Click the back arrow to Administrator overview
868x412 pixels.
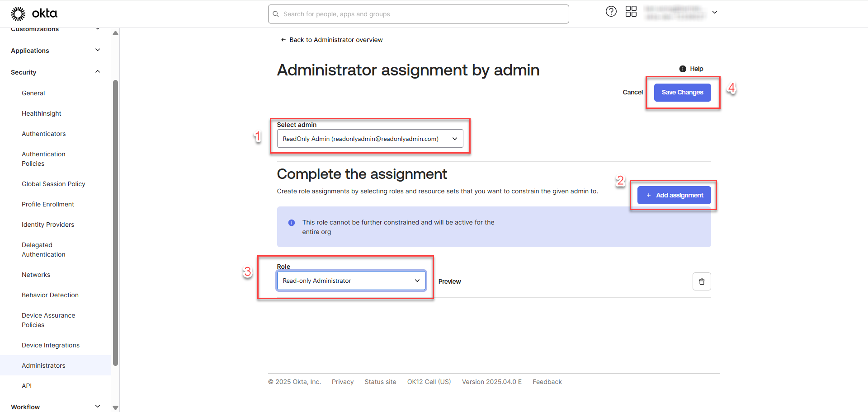pos(283,40)
